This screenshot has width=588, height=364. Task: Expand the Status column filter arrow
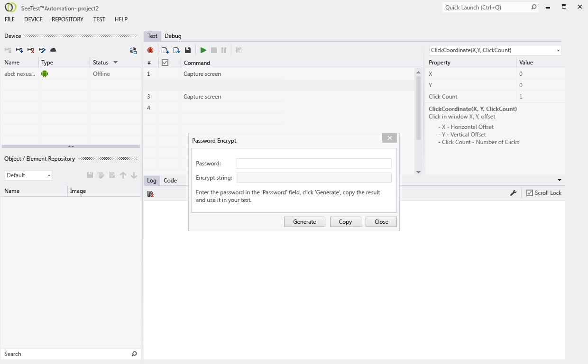click(x=115, y=63)
